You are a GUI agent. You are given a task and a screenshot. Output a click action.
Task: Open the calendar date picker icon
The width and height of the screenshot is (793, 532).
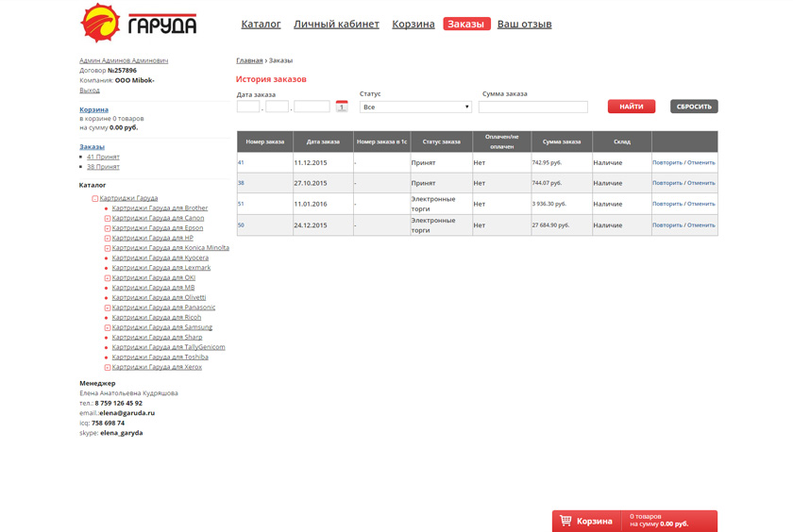pos(342,107)
